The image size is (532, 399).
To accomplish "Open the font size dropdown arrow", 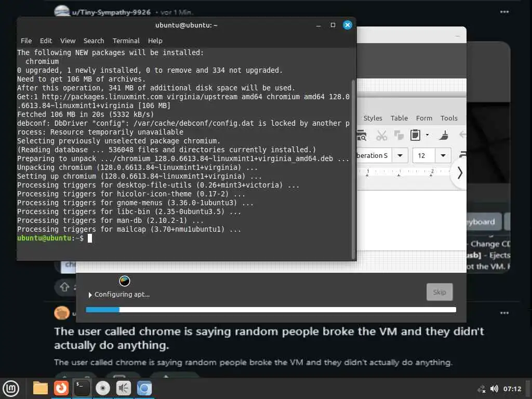I will tap(443, 156).
